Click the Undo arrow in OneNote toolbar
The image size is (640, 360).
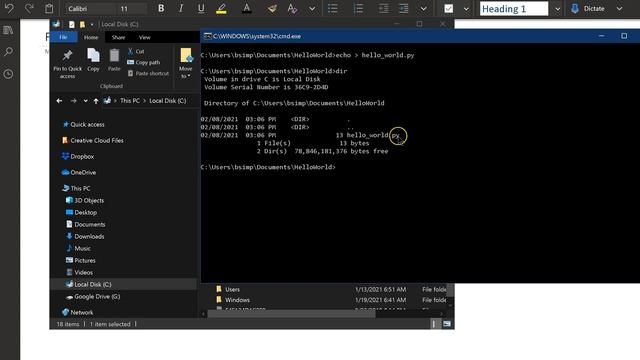point(9,8)
